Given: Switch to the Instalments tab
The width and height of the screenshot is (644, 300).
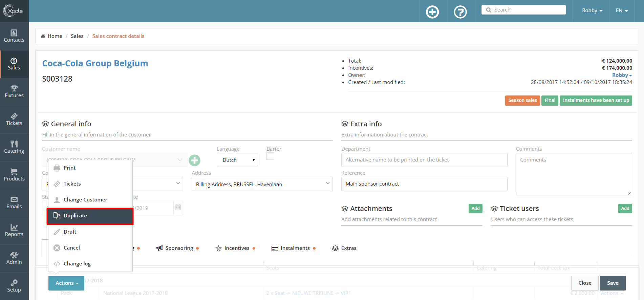Looking at the screenshot, I should [x=294, y=248].
